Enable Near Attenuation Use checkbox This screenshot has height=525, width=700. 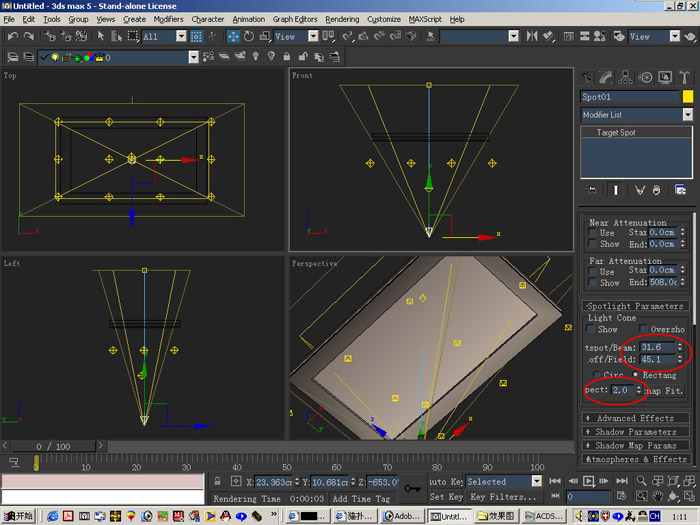pyautogui.click(x=593, y=233)
